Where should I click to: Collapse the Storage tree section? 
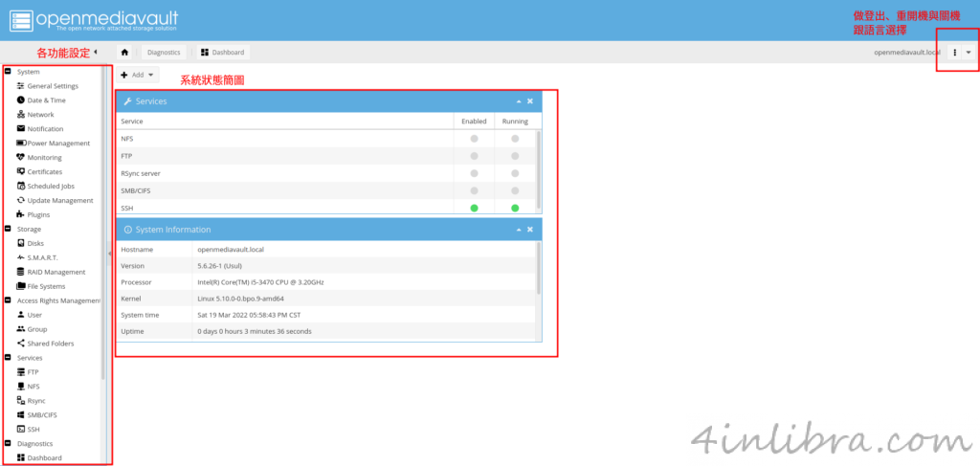point(8,230)
